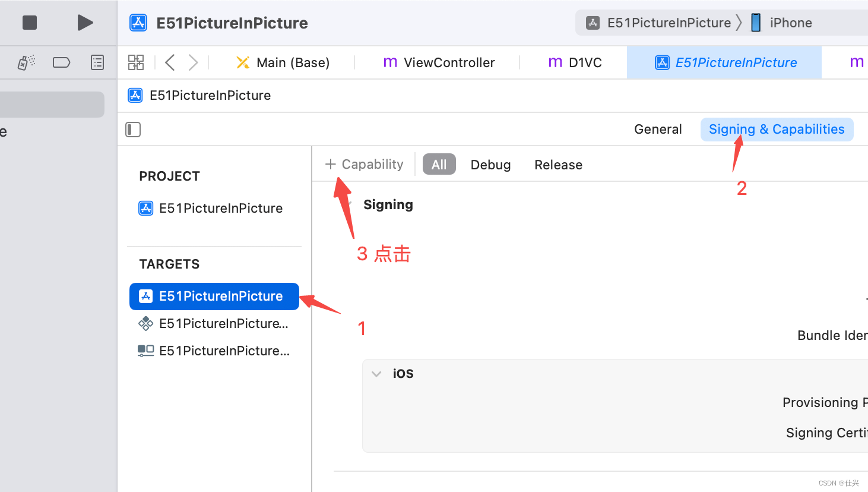Switch to ViewController tab
Image resolution: width=868 pixels, height=492 pixels.
pos(439,62)
